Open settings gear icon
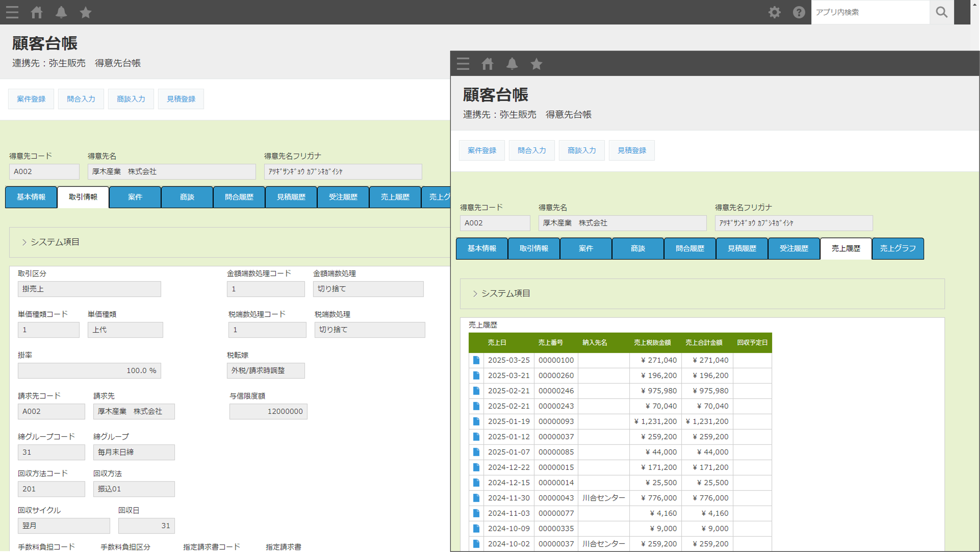This screenshot has height=552, width=980. point(774,12)
